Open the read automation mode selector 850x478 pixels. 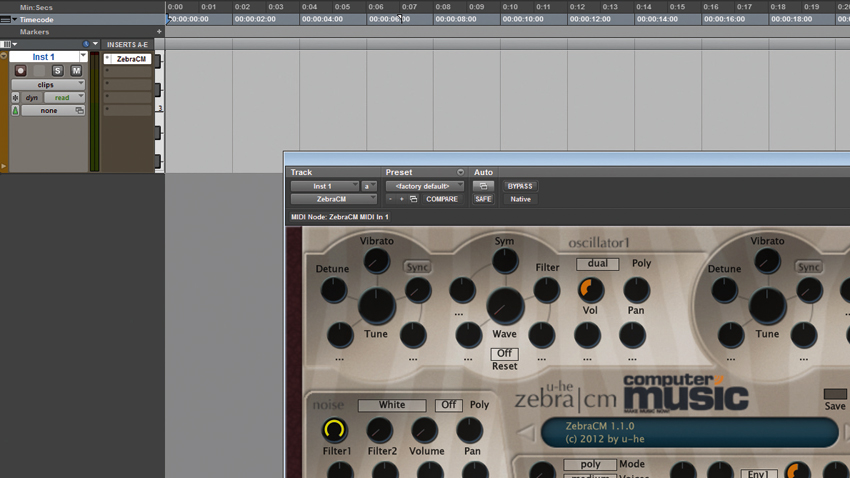pyautogui.click(x=65, y=98)
